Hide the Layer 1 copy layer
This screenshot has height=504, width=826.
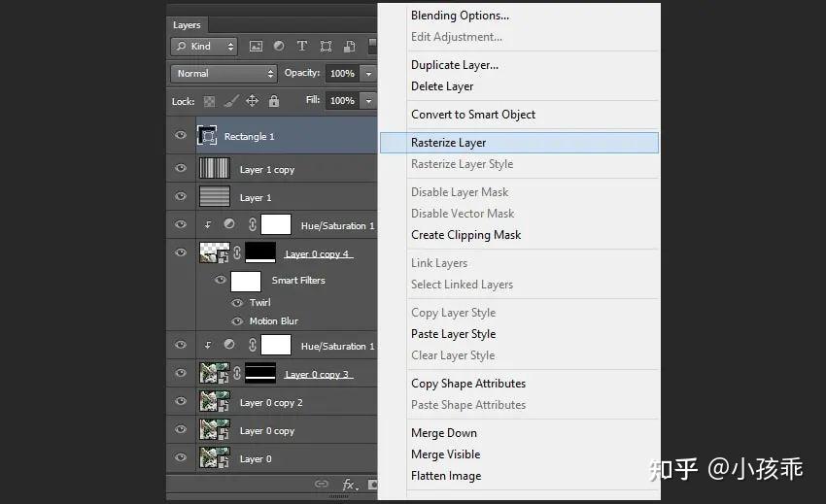(181, 168)
